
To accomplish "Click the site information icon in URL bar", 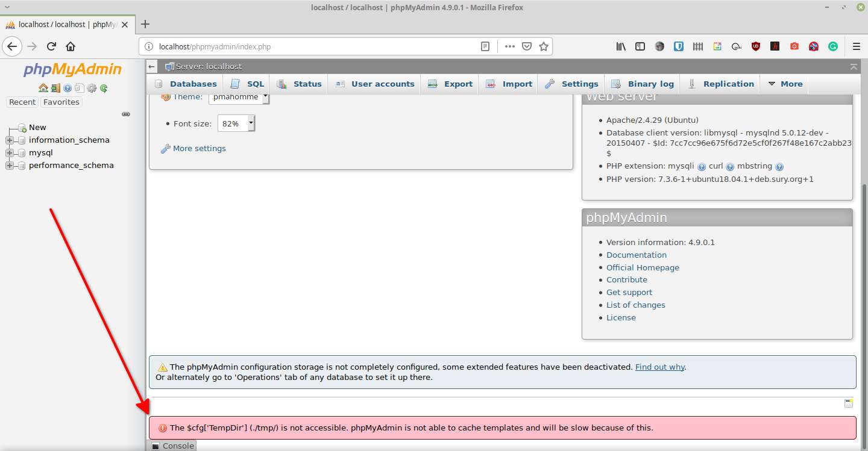I will 149,46.
